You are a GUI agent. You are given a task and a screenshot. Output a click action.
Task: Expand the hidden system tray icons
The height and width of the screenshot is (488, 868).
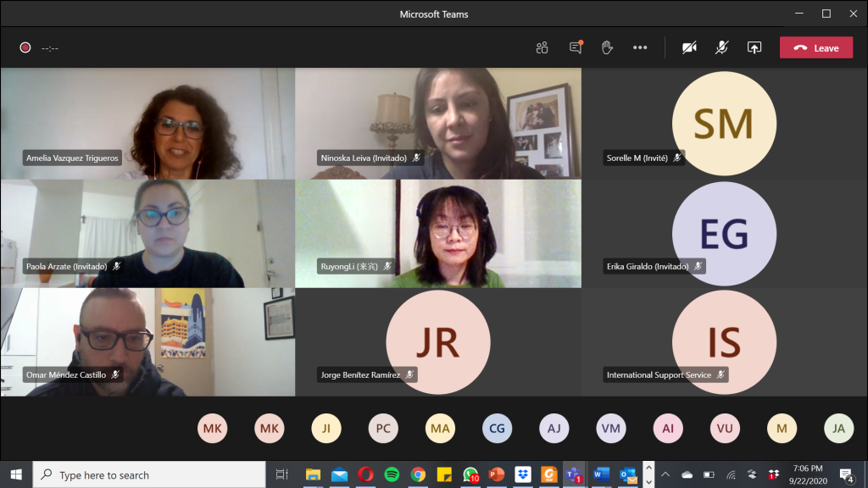(x=665, y=474)
